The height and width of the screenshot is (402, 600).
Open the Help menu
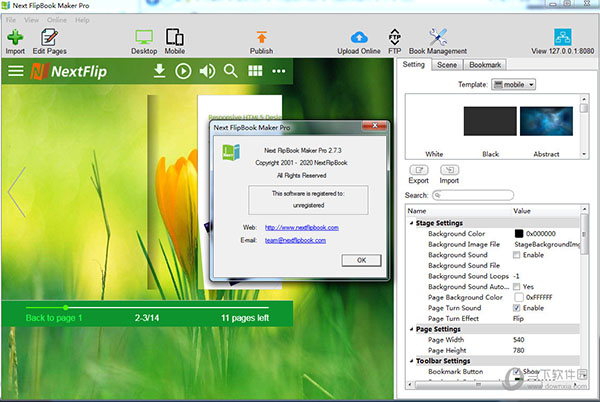tap(82, 20)
